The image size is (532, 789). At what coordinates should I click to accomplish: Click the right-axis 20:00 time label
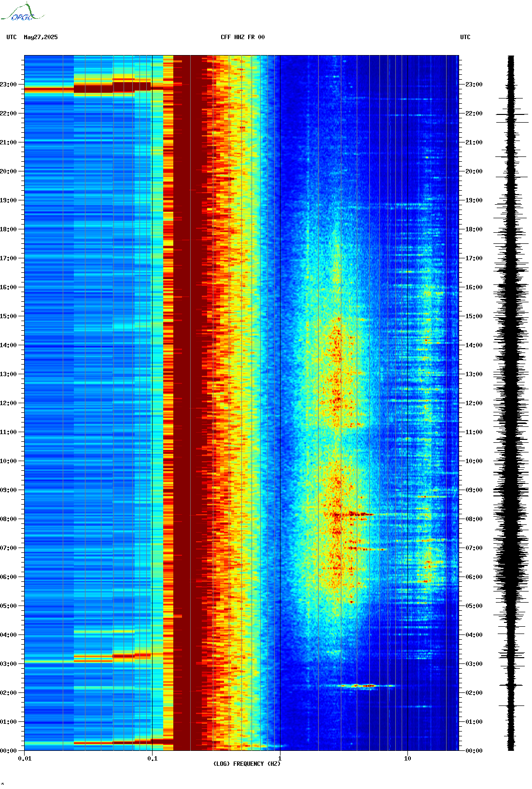tap(474, 171)
